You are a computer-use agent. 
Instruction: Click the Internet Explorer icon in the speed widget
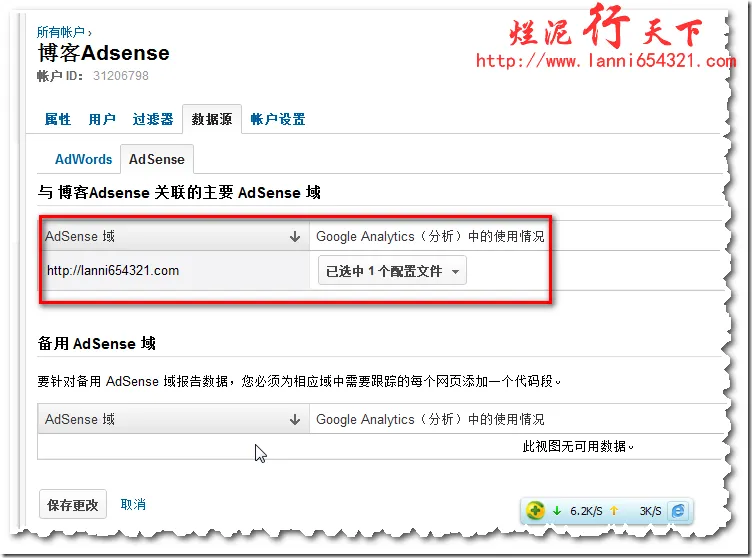tap(678, 511)
